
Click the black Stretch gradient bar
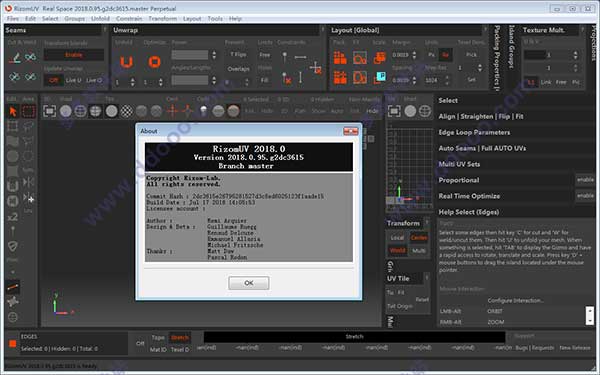354,337
